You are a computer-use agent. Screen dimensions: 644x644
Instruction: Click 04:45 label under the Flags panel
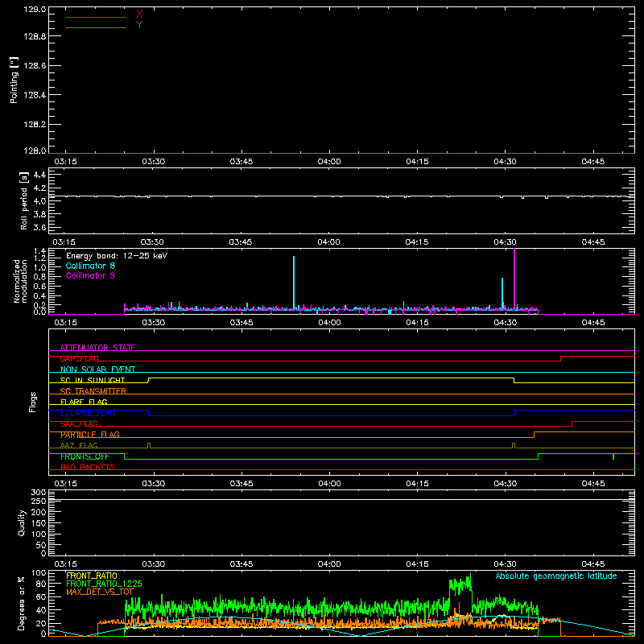[x=593, y=484]
